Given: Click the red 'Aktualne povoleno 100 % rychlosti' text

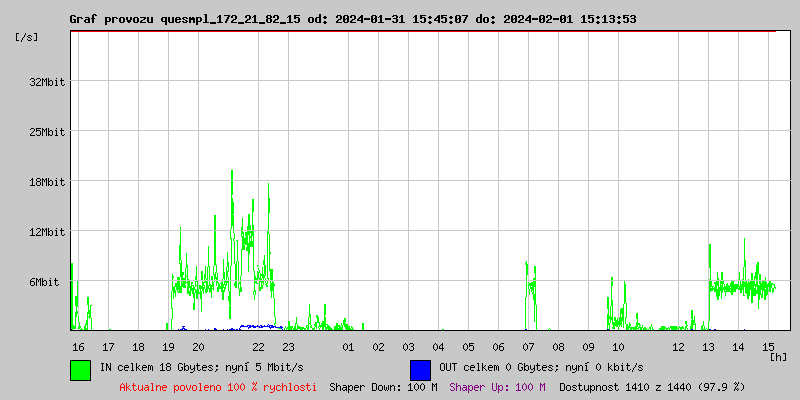Looking at the screenshot, I should [x=218, y=386].
